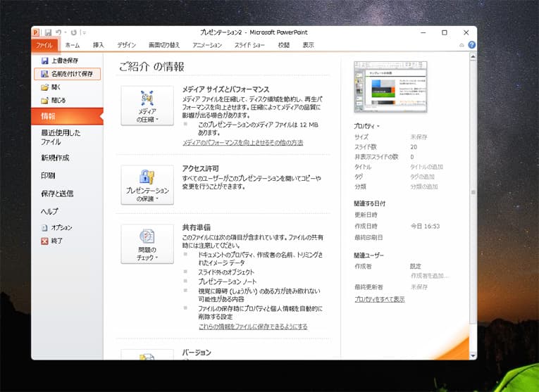Click メディアのパフォーマンスを向上させるその他の方法 link
Image resolution: width=539 pixels, height=392 pixels.
pyautogui.click(x=242, y=143)
